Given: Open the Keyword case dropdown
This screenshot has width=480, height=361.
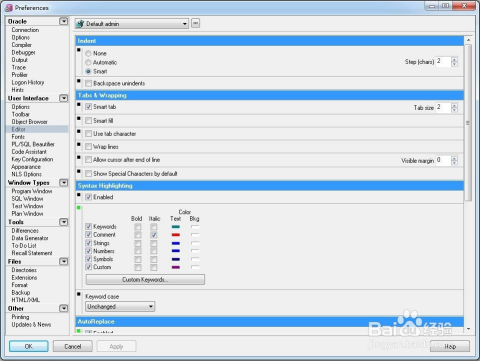Looking at the screenshot, I should click(120, 306).
